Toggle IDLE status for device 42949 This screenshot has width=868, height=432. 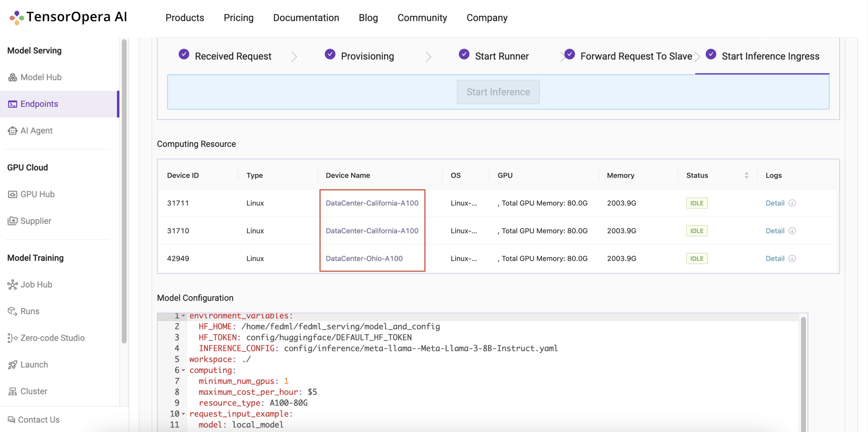pos(696,258)
